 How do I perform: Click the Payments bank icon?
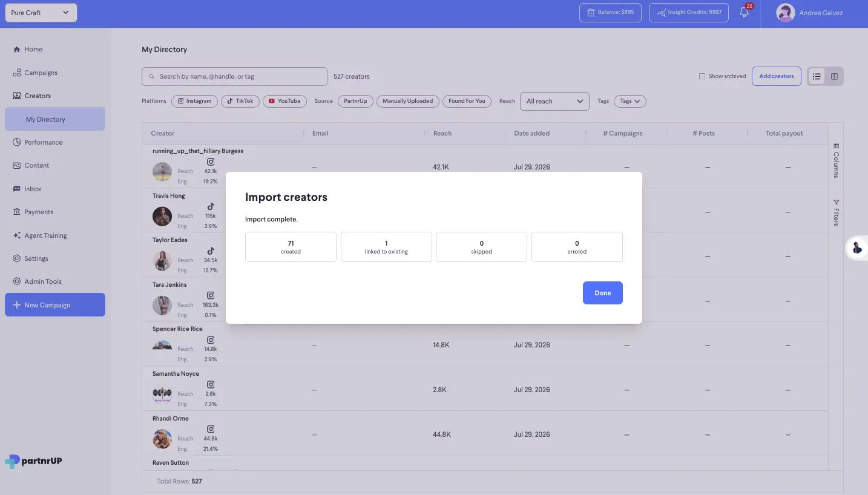[17, 212]
